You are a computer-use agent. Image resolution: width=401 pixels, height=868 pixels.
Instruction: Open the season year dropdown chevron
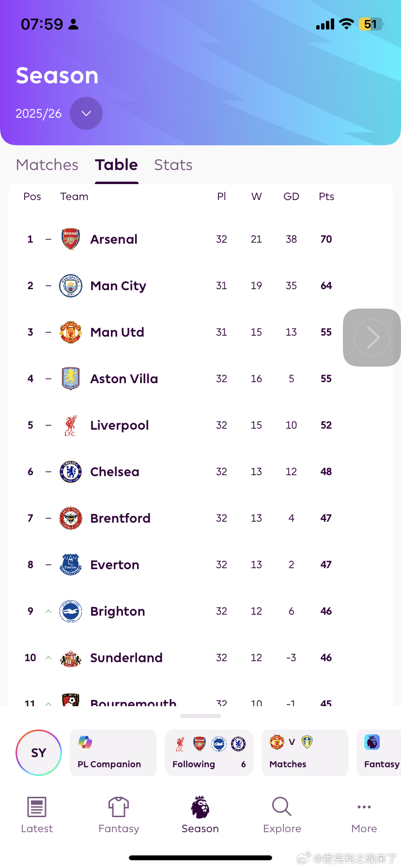(x=86, y=113)
